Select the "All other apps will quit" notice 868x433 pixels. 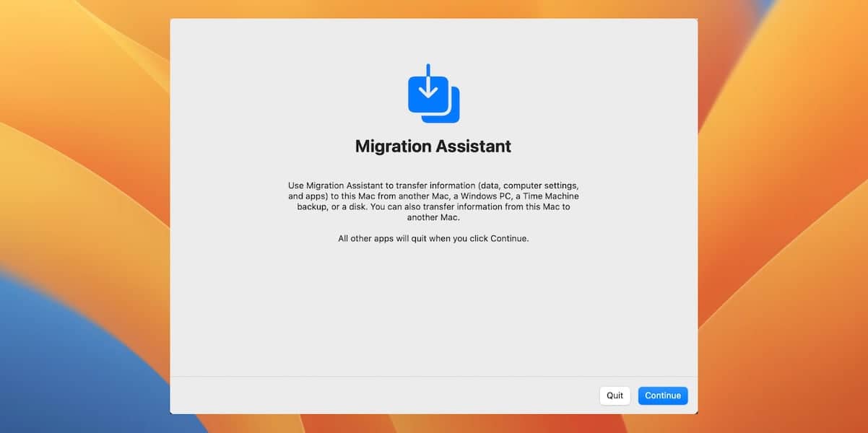(433, 238)
